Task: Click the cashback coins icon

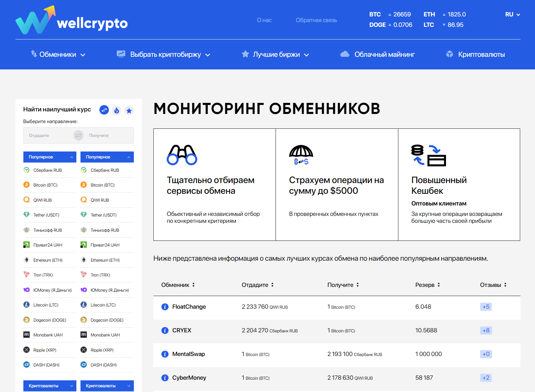Action: (x=428, y=155)
